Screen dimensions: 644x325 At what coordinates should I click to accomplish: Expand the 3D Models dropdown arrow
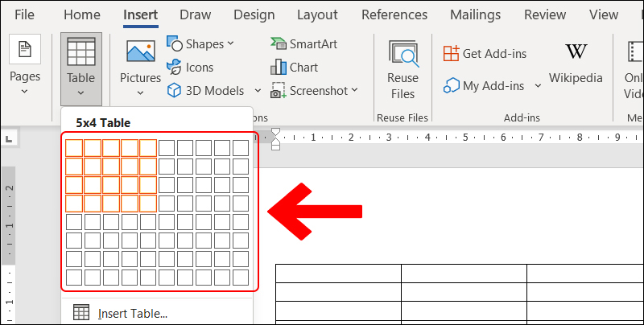[258, 91]
